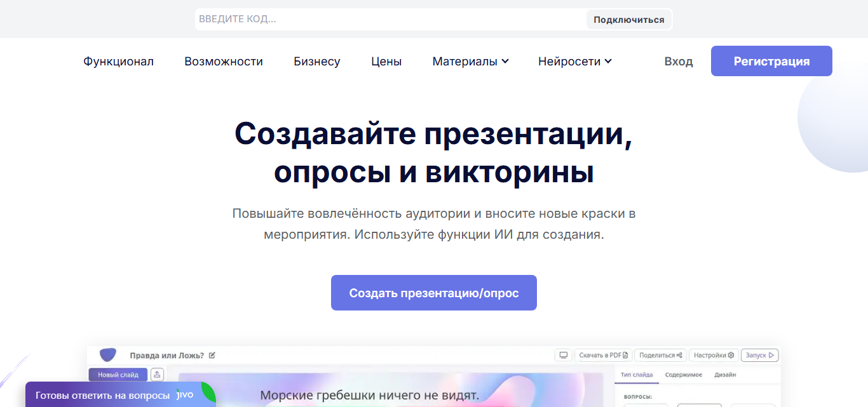868x407 pixels.
Task: Open the Jivo chat widget Готовы ответить на вопросы
Action: (121, 395)
